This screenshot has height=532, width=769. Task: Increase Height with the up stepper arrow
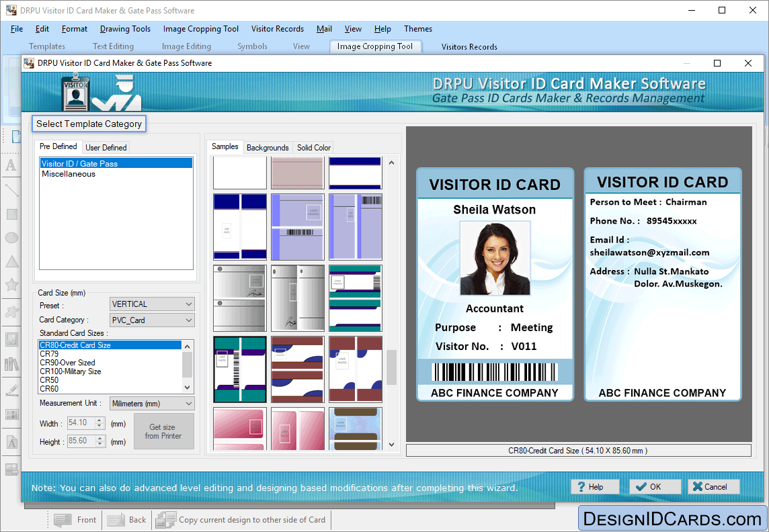(x=99, y=438)
